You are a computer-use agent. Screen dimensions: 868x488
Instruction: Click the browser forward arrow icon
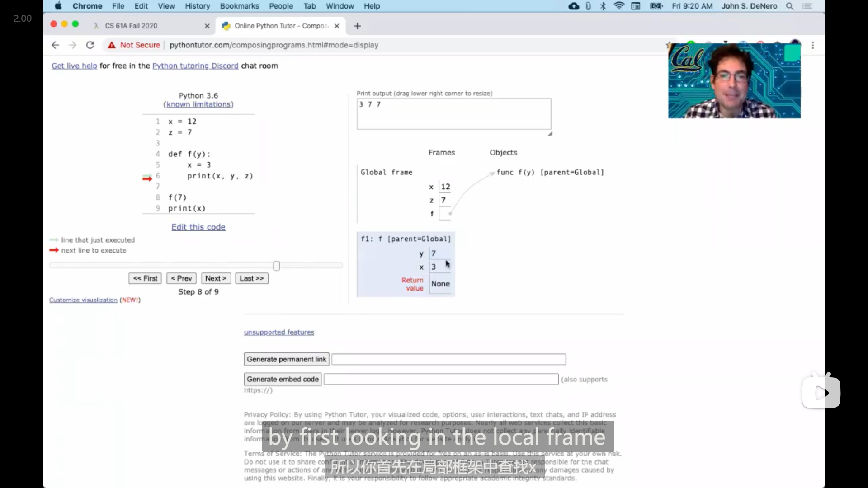click(x=72, y=45)
